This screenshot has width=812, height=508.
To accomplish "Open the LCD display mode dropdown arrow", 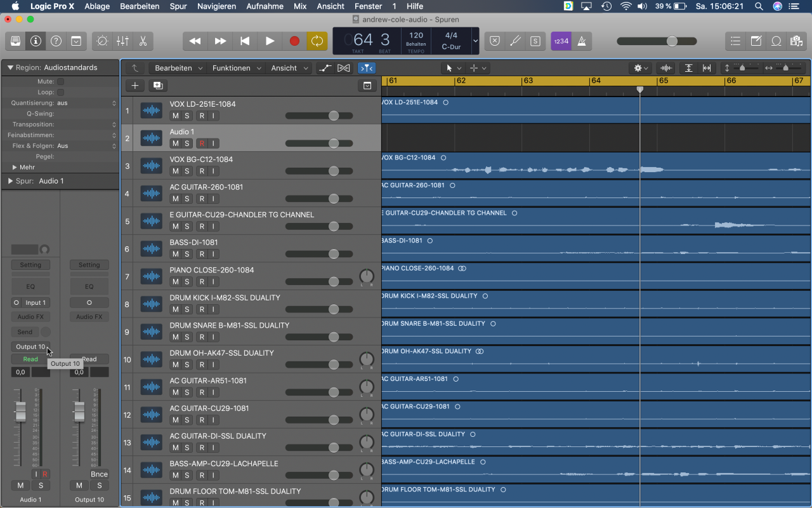I will tap(475, 41).
